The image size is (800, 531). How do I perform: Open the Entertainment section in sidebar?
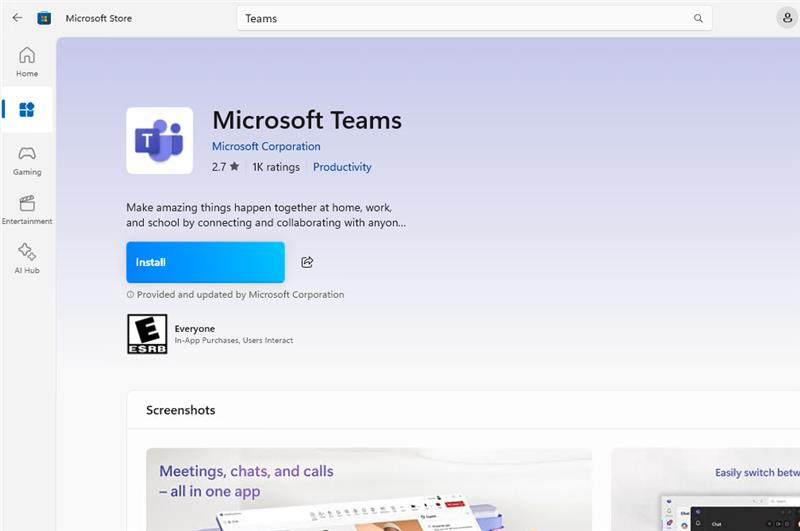[27, 210]
